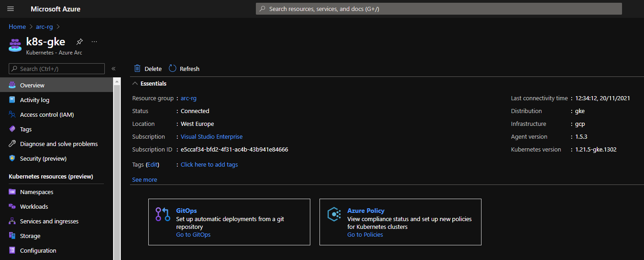
Task: Click the k8s-gke Kubernetes Arc resource icon
Action: click(x=15, y=45)
